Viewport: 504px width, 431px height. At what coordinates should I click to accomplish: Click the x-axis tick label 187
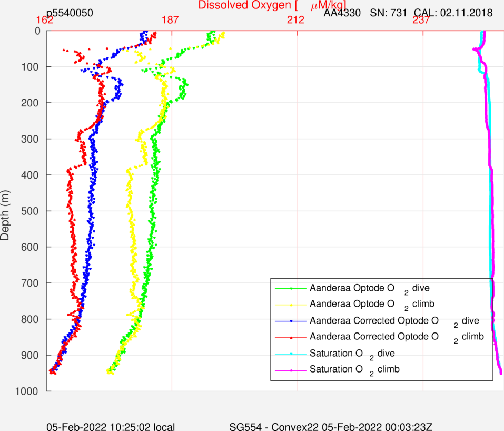click(170, 20)
